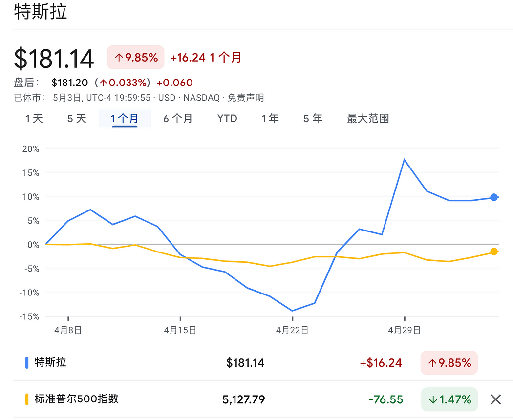Click the $181.14 main price text
This screenshot has height=420, width=513.
(54, 58)
